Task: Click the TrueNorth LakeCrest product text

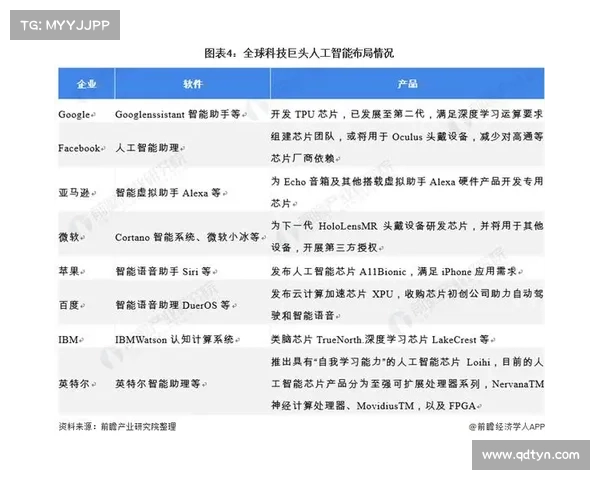Action: pyautogui.click(x=383, y=340)
